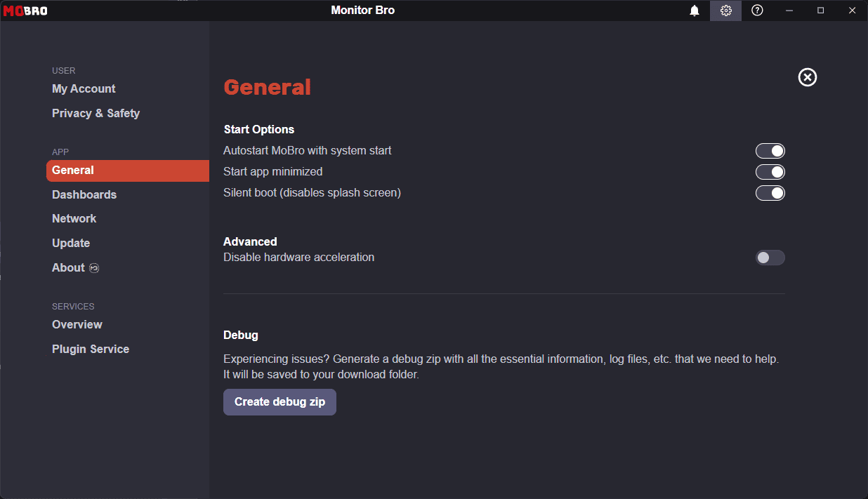Image resolution: width=868 pixels, height=499 pixels.
Task: Select the highlighted General menu entry
Action: pos(73,170)
